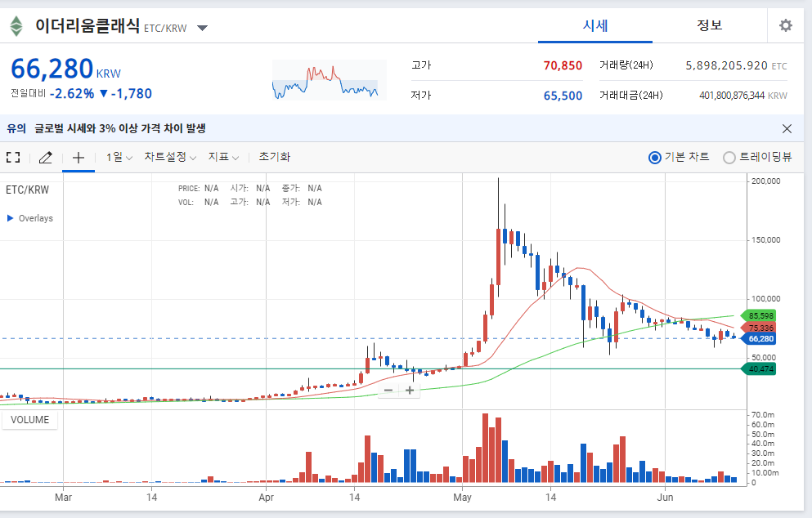Select the crosshair cursor tool
The height and width of the screenshot is (518, 812).
pyautogui.click(x=79, y=158)
